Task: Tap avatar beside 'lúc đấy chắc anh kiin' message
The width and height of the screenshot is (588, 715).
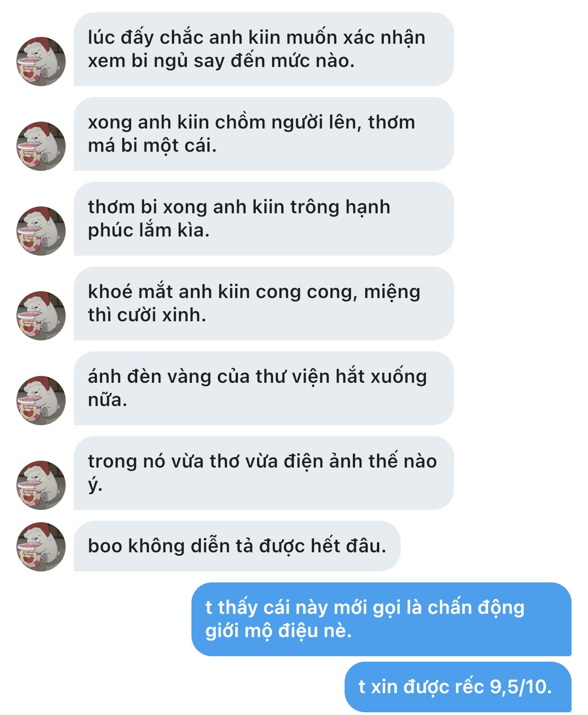Action: click(x=41, y=62)
